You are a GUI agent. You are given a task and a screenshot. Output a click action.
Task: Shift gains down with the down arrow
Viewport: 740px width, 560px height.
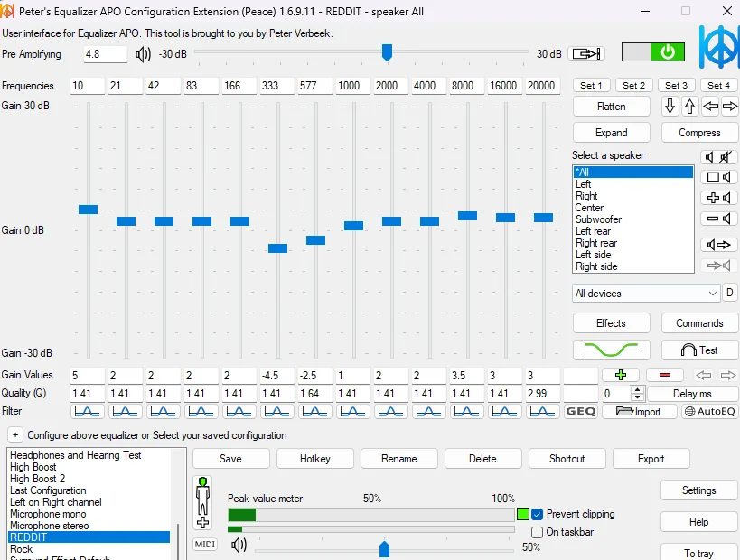pyautogui.click(x=670, y=107)
